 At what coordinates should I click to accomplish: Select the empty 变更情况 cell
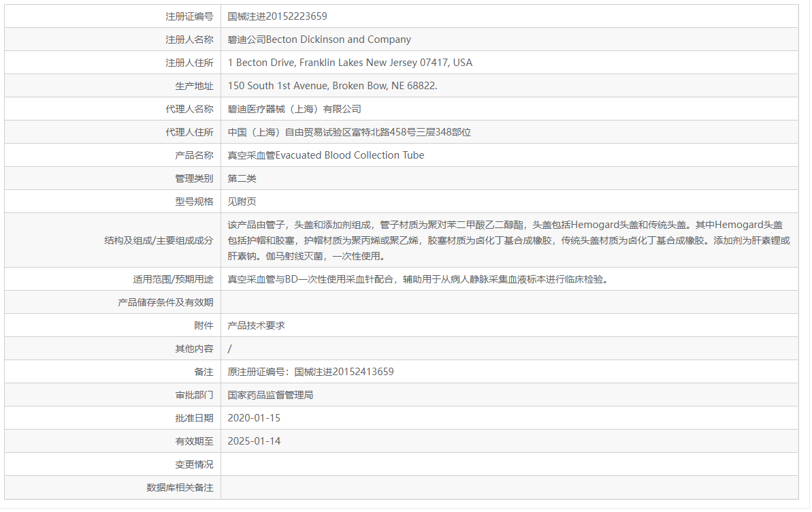point(408,464)
